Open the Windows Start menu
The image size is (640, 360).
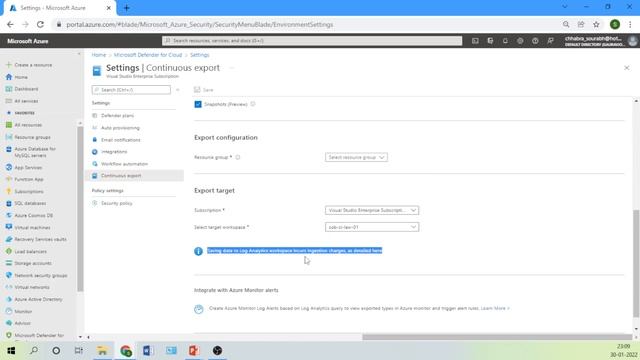(x=11, y=351)
